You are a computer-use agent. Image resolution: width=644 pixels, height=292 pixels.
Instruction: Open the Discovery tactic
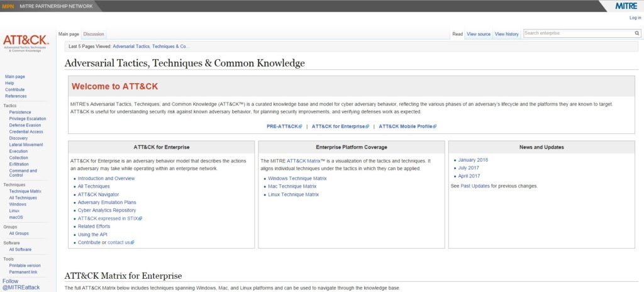pos(18,138)
